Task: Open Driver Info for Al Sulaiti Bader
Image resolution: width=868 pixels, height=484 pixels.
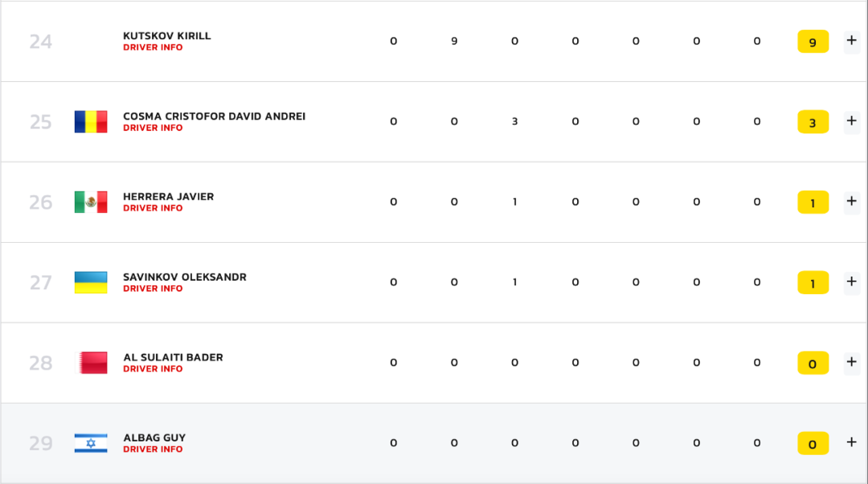Action: pyautogui.click(x=153, y=369)
